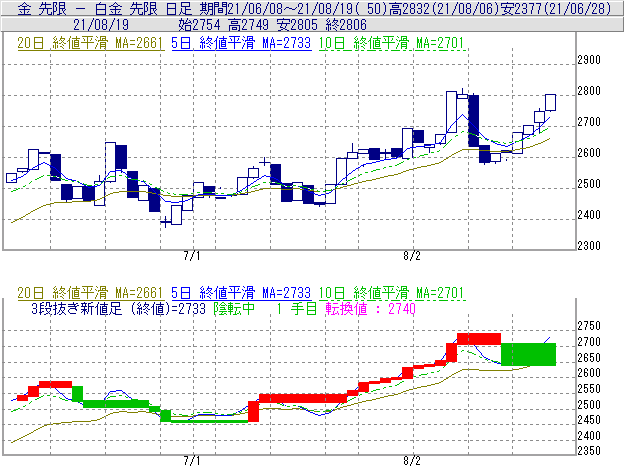Click the 7/1 date label under the lower chart
The width and height of the screenshot is (624, 475).
pyautogui.click(x=191, y=461)
